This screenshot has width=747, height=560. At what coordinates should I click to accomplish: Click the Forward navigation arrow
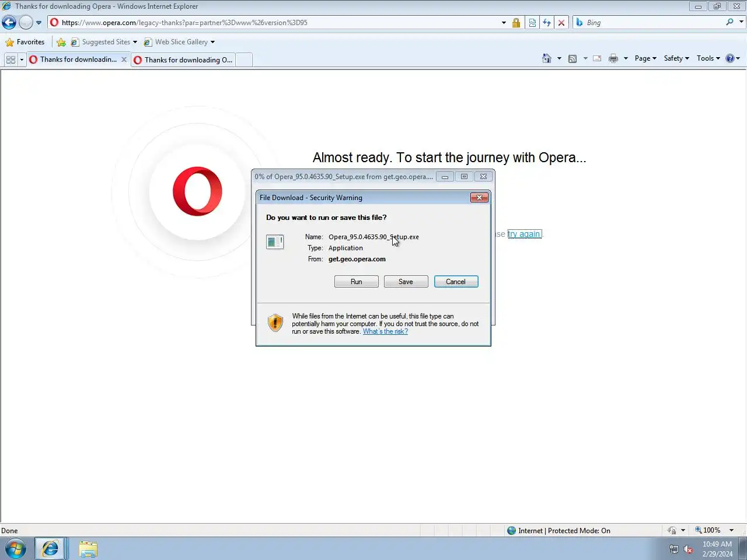(x=26, y=23)
